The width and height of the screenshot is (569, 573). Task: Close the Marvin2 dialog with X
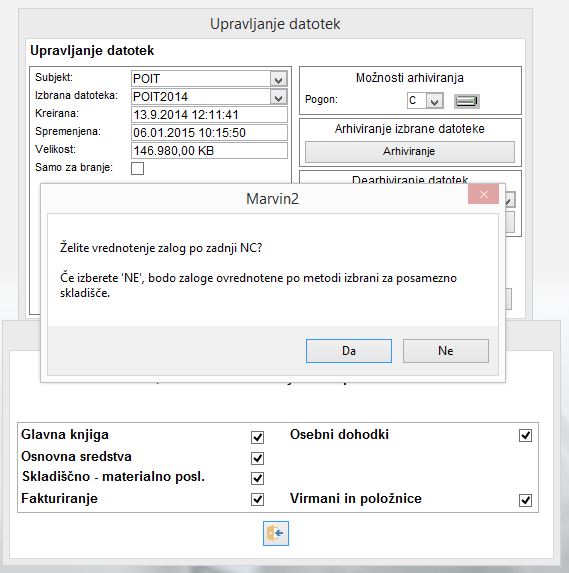coord(483,194)
